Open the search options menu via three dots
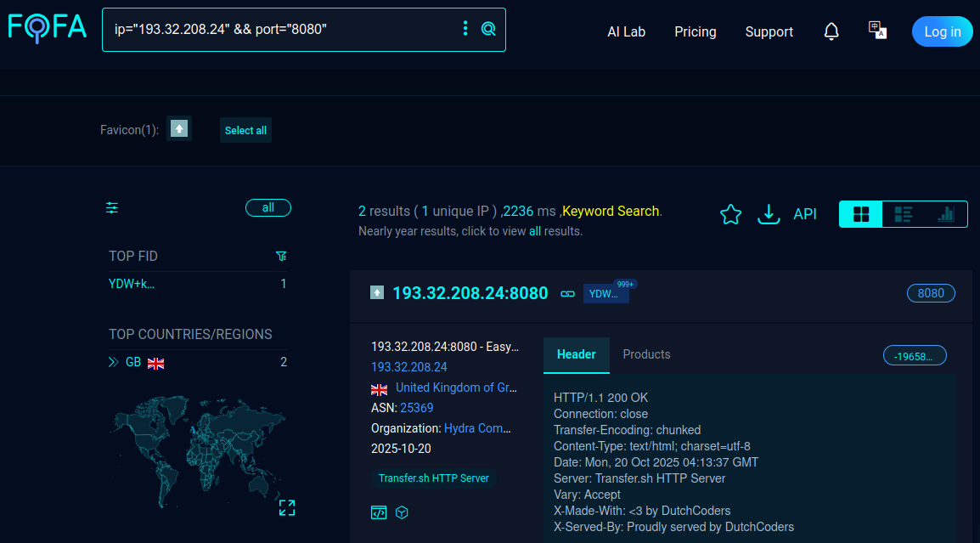The height and width of the screenshot is (543, 980). click(x=465, y=28)
